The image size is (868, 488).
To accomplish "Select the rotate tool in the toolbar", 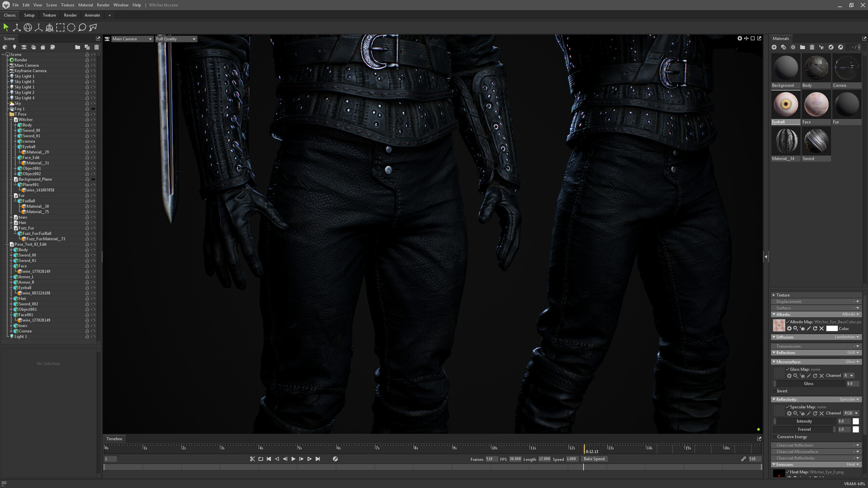I will coord(27,27).
